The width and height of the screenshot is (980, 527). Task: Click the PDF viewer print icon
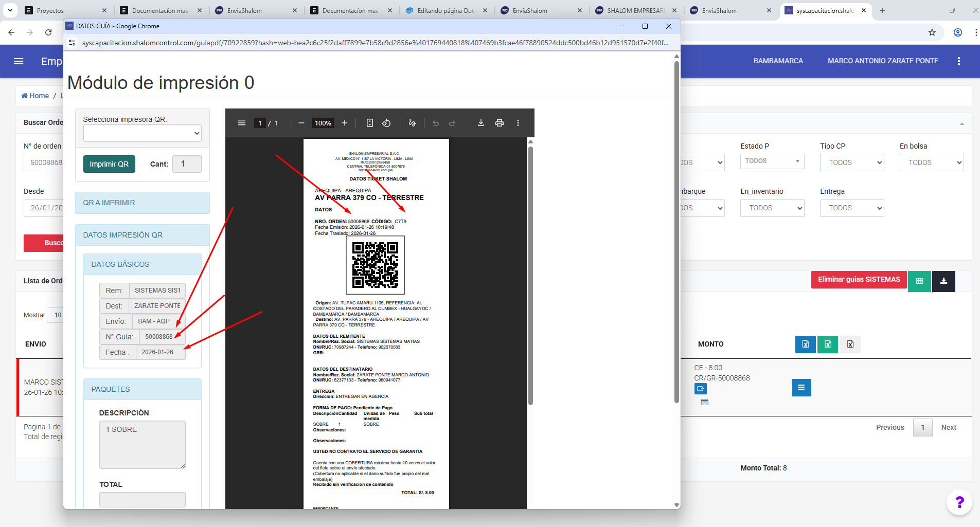[x=499, y=123]
